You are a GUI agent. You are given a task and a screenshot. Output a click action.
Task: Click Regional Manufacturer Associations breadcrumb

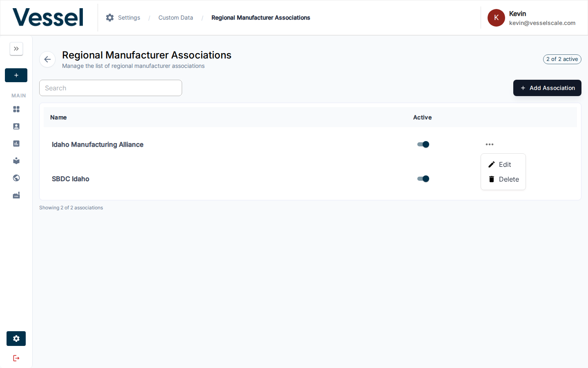click(x=261, y=18)
